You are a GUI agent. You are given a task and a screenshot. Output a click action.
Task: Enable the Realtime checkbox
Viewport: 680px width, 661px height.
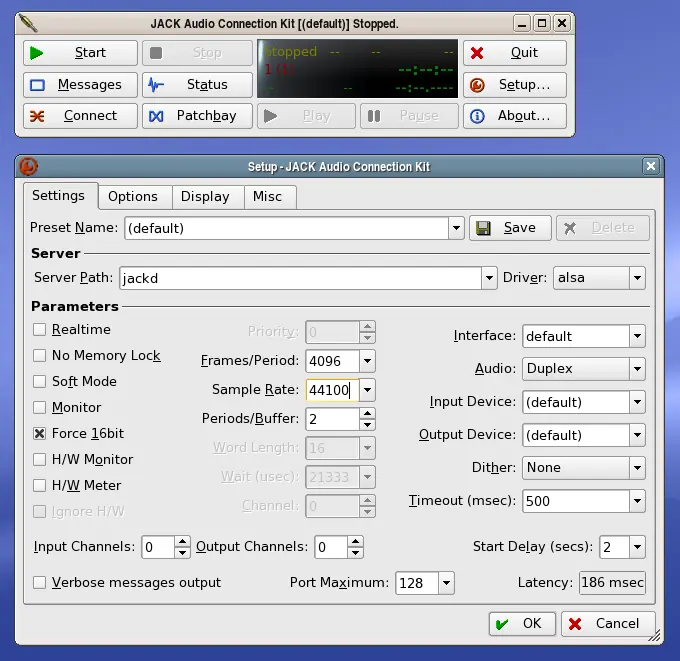tap(40, 330)
